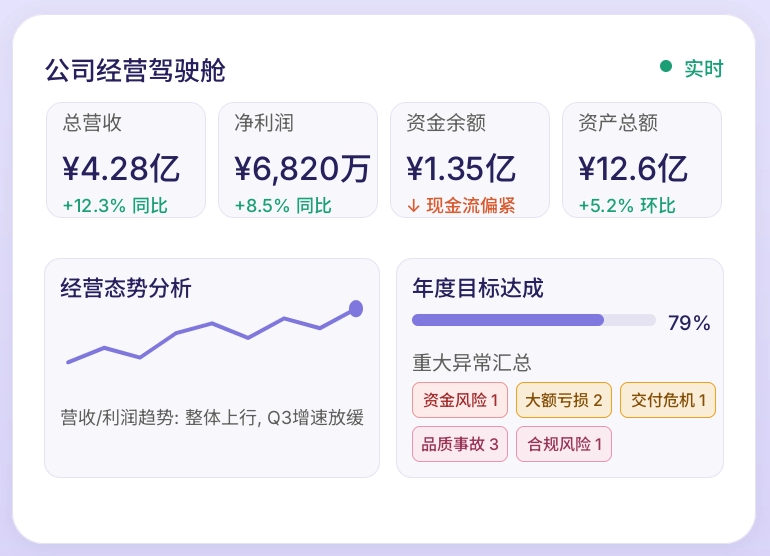Image resolution: width=770 pixels, height=556 pixels.
Task: Open the 资金风险 1 tag
Action: click(x=460, y=400)
